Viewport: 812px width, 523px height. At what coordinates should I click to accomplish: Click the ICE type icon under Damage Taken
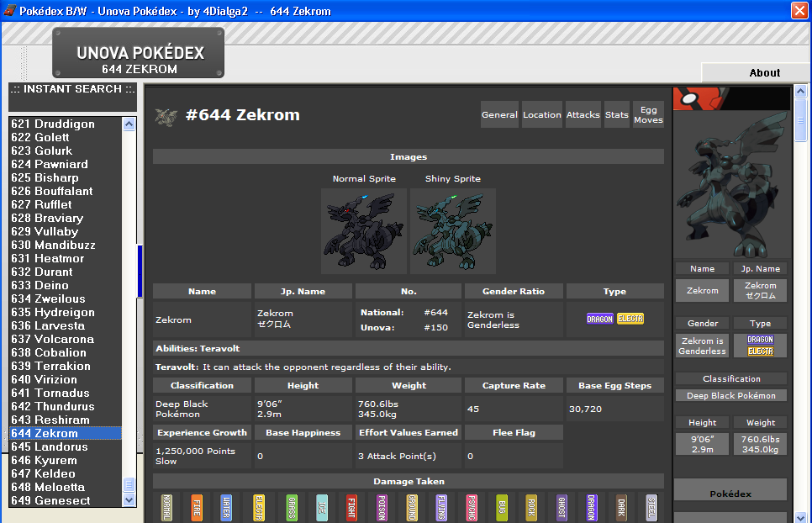tap(322, 507)
